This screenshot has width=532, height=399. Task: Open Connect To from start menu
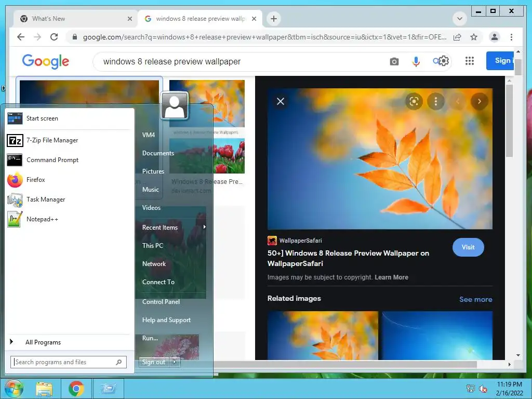click(x=158, y=282)
